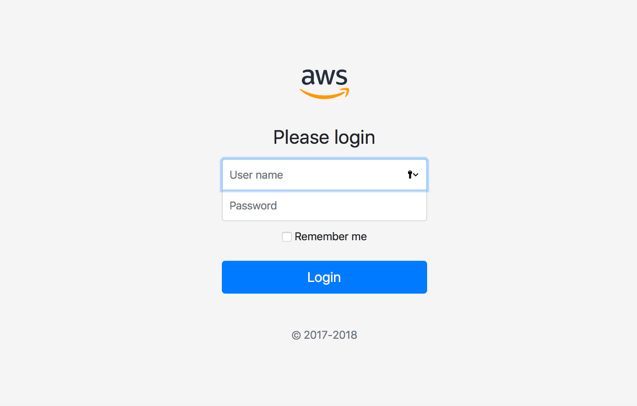Click the Password placeholder text
This screenshot has height=406, width=637.
[x=253, y=206]
